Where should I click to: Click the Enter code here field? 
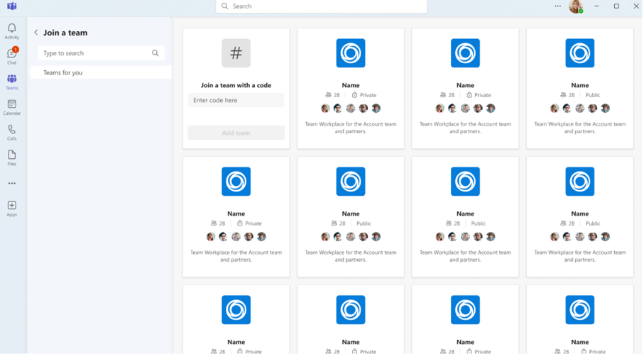click(236, 100)
